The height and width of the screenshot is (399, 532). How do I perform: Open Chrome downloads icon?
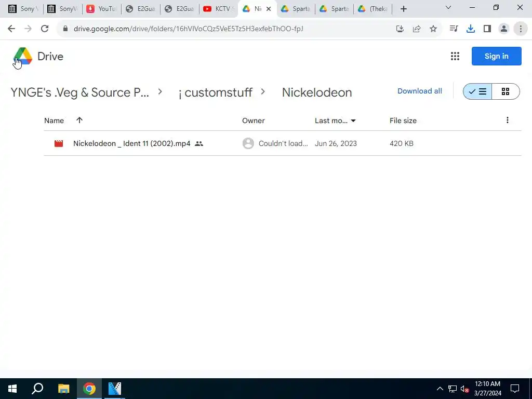[x=471, y=29]
